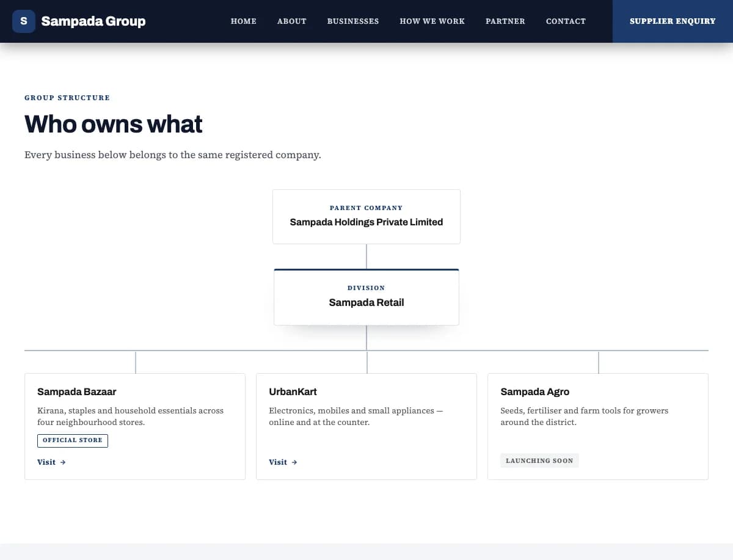Click the Sampada Bazaar card title
This screenshot has height=560, width=733.
77,392
